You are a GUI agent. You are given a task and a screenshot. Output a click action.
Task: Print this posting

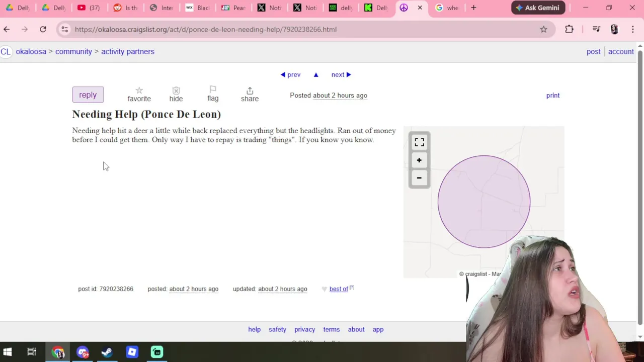(553, 96)
